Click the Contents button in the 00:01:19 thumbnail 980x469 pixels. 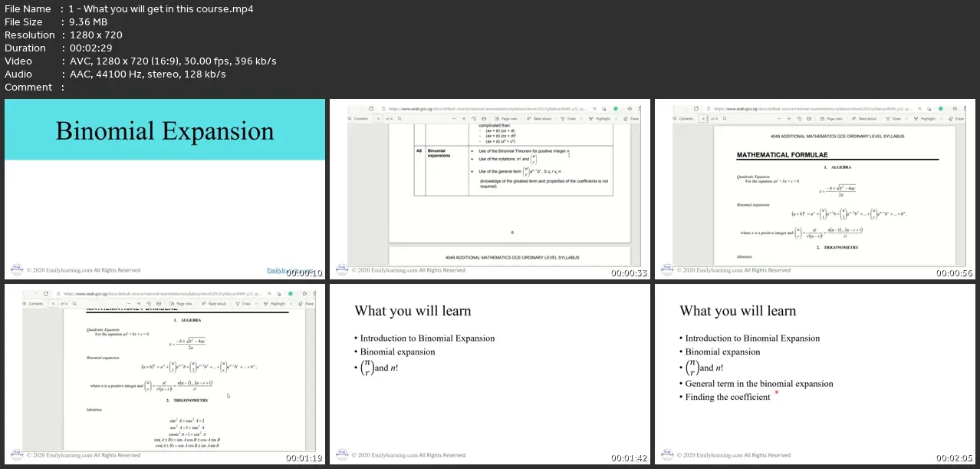[33, 304]
